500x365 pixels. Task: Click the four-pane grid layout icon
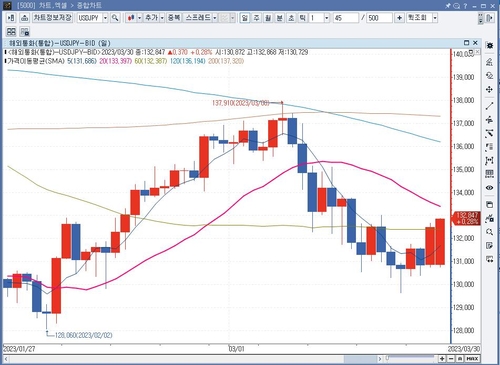point(11,32)
